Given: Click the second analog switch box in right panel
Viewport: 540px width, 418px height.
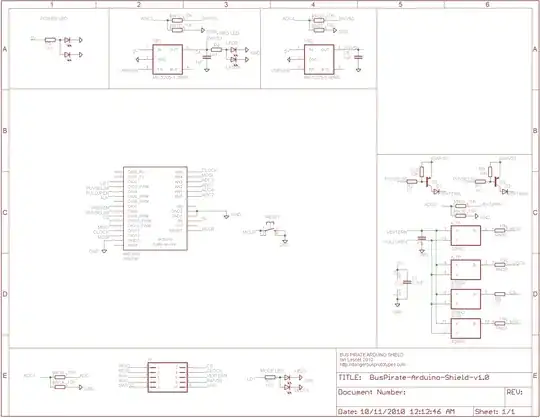Looking at the screenshot, I should point(466,270).
